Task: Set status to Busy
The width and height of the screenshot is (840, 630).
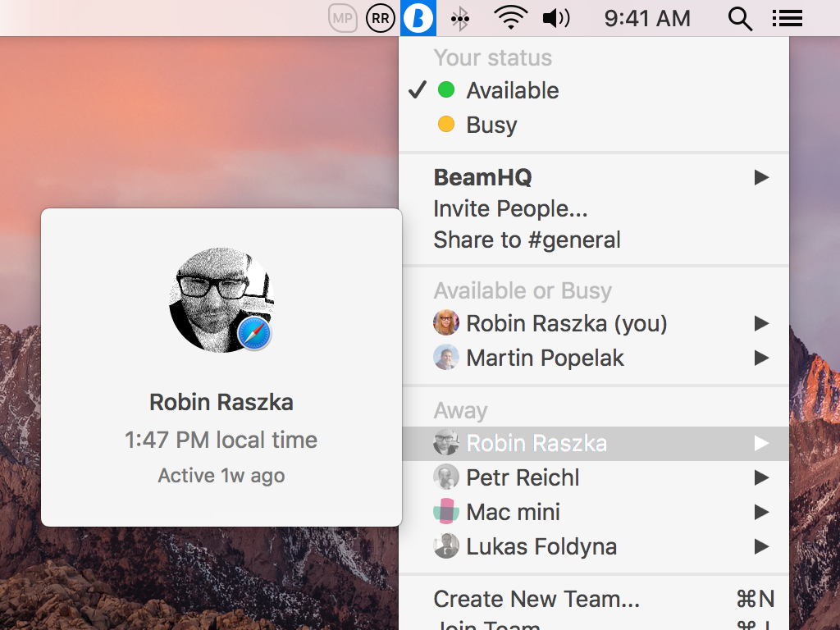Action: pos(594,125)
